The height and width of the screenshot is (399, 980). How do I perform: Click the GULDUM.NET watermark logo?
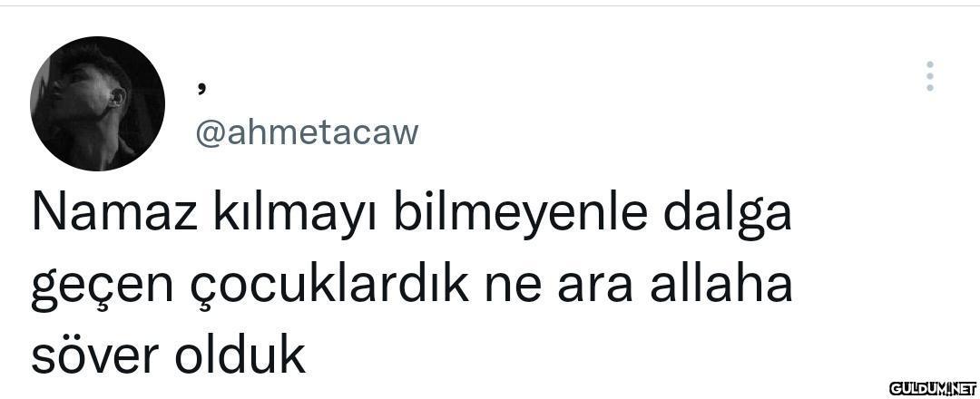click(x=932, y=387)
